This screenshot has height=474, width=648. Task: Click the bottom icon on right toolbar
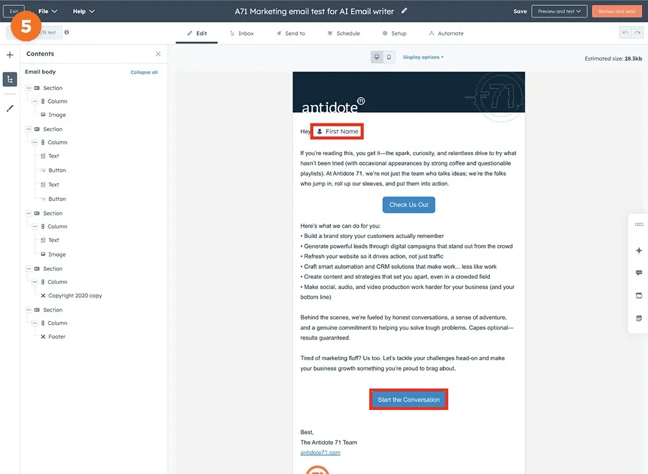tap(639, 318)
